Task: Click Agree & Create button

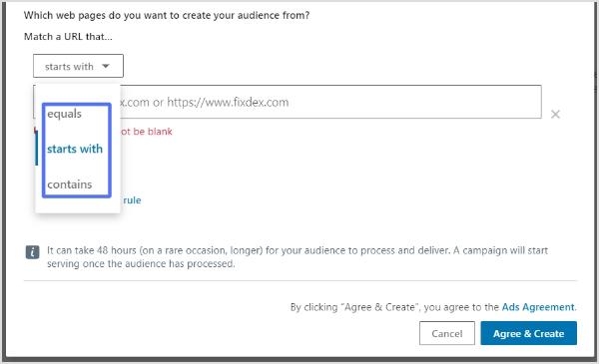Action: pos(528,333)
